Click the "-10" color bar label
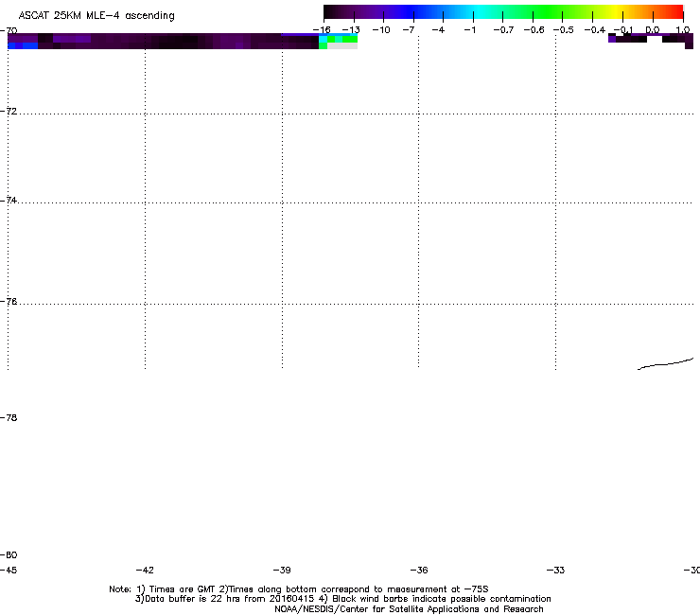700x615 pixels. (381, 30)
